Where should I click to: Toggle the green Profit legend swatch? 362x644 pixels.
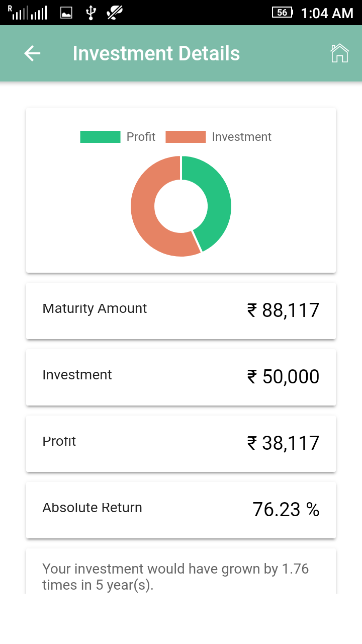[x=100, y=137]
